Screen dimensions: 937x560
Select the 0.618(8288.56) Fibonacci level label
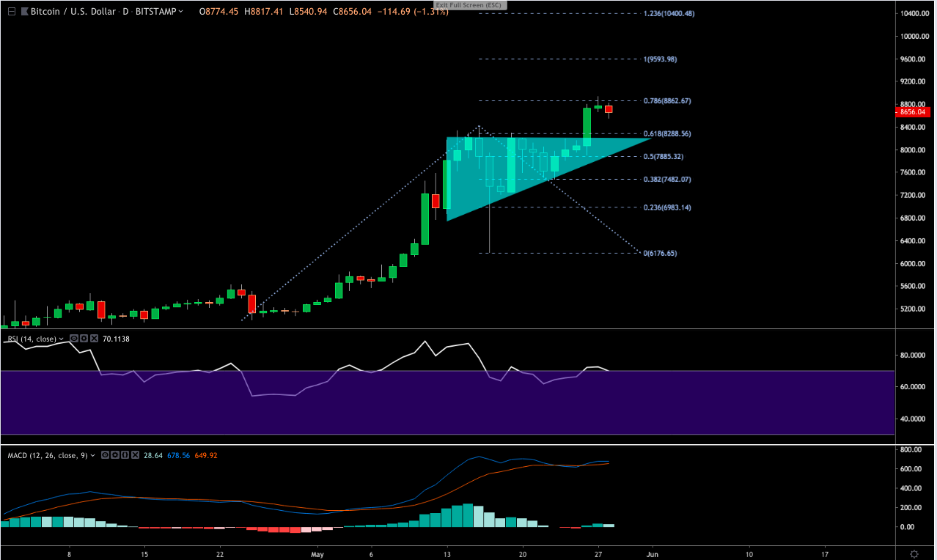click(666, 134)
